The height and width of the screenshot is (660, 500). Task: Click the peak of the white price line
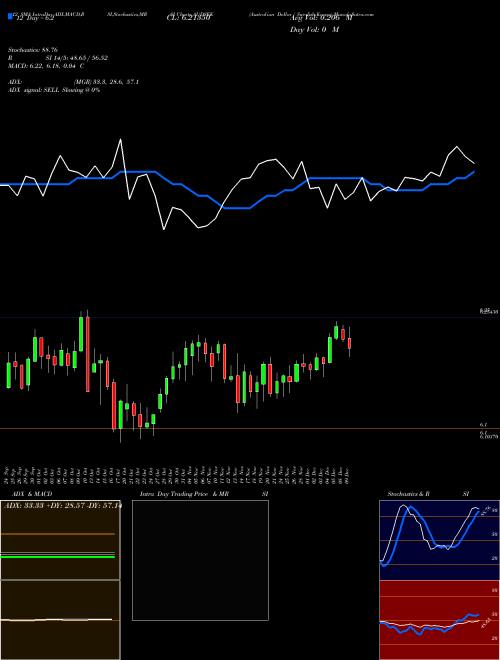(121, 139)
